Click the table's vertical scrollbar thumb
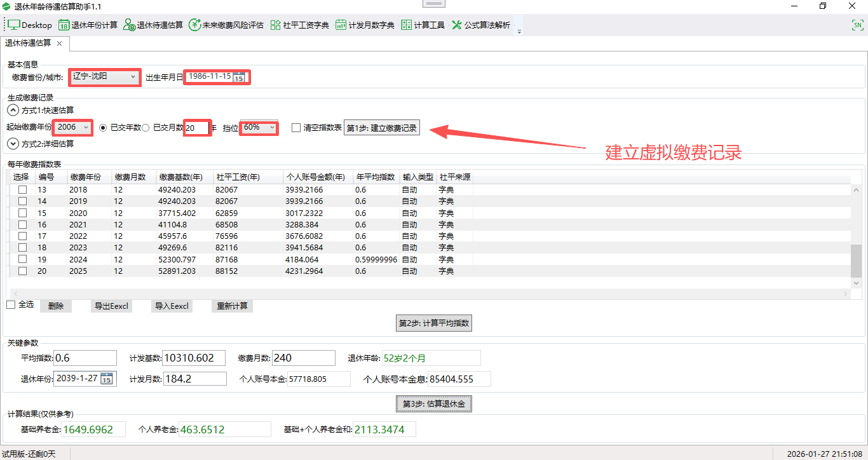868x460 pixels. coord(856,260)
